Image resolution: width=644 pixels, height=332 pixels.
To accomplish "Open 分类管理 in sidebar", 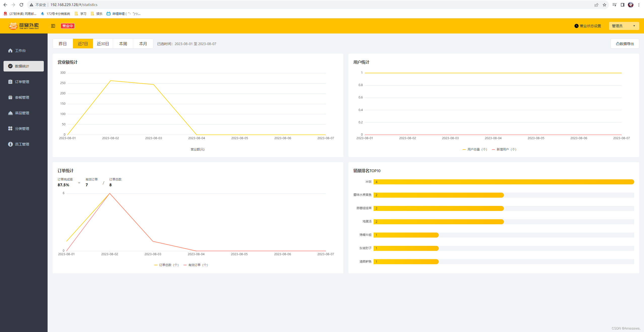I will pyautogui.click(x=24, y=129).
